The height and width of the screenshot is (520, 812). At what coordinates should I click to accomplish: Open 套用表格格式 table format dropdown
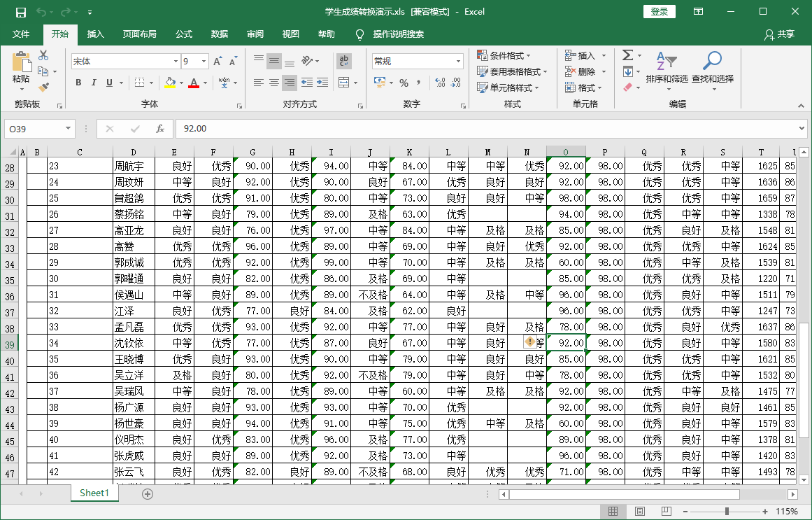pyautogui.click(x=512, y=71)
